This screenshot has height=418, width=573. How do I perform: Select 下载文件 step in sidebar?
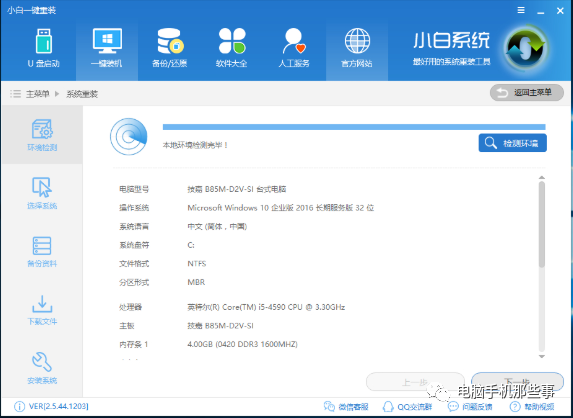point(42,310)
